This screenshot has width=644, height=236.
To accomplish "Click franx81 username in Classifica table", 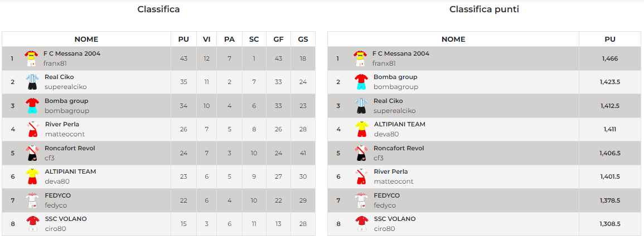I will coord(55,63).
